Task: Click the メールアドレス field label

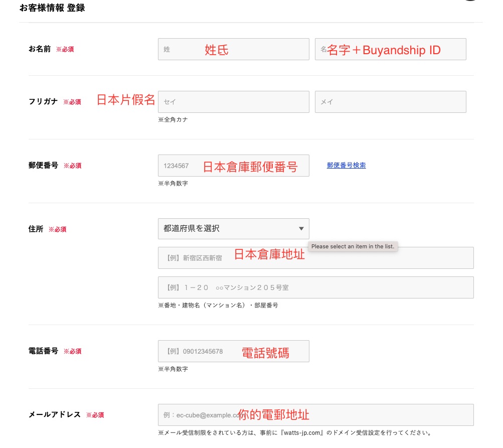Action: coord(55,415)
